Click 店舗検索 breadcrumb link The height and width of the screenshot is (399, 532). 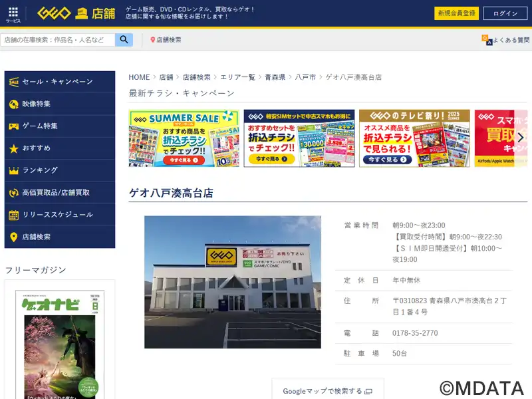(196, 77)
